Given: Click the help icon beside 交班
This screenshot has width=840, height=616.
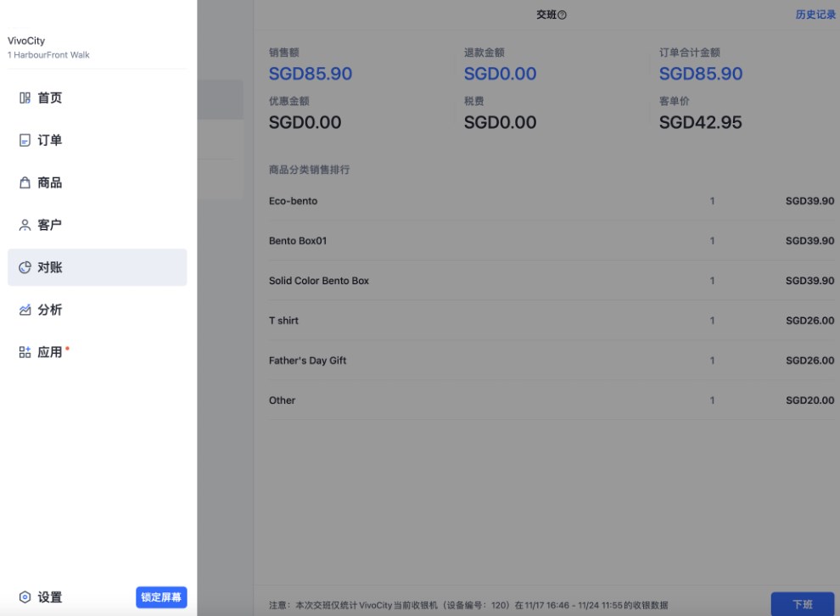Looking at the screenshot, I should coord(563,15).
